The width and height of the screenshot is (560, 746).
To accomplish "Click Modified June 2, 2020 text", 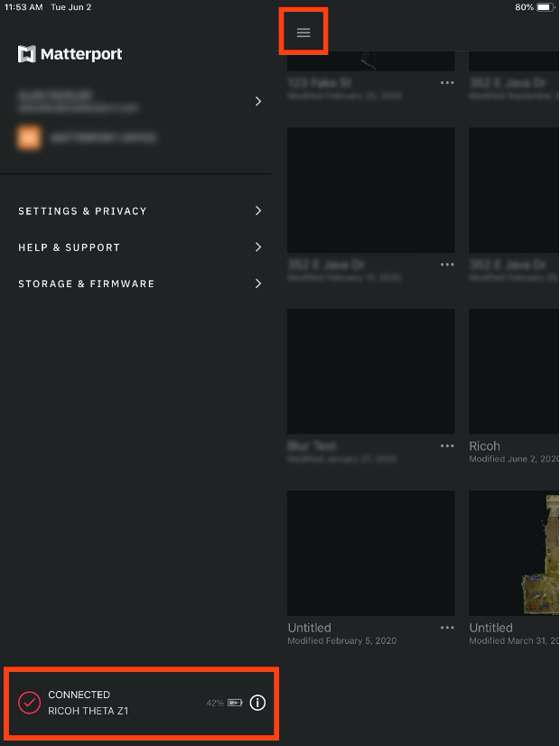I will click(514, 459).
